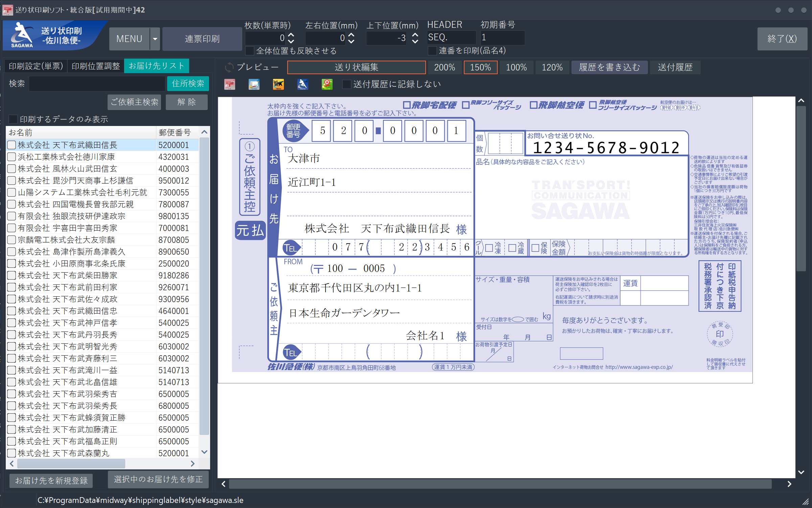Viewport: 812px width, 508px height.
Task: Click the list's scroll up arrow
Action: tap(204, 132)
